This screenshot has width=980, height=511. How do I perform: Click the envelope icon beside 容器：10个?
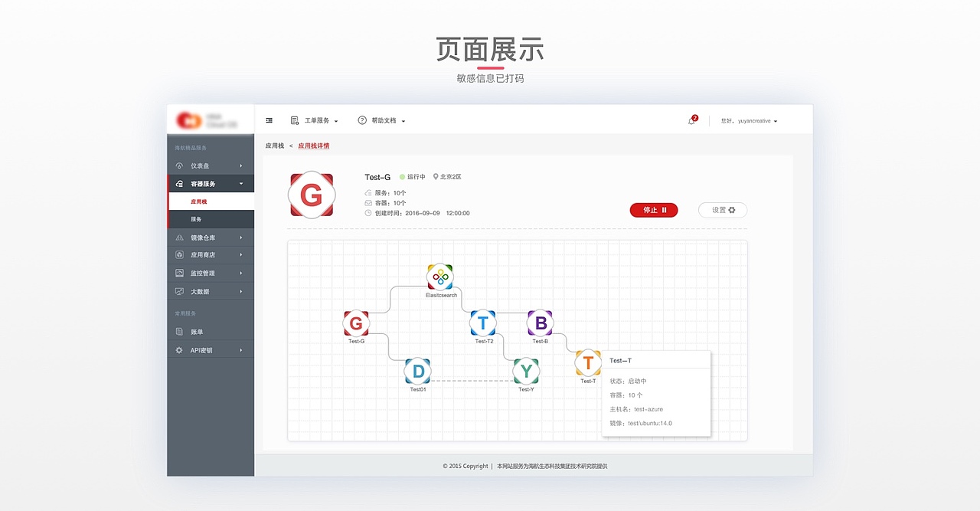click(x=368, y=203)
